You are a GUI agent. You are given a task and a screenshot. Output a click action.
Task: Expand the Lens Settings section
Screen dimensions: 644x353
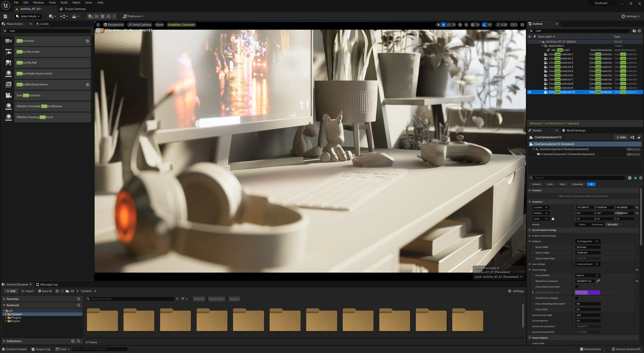(x=530, y=264)
